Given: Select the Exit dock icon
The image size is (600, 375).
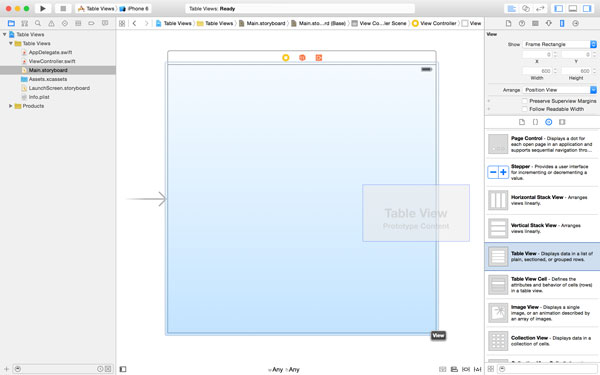Looking at the screenshot, I should (x=319, y=58).
